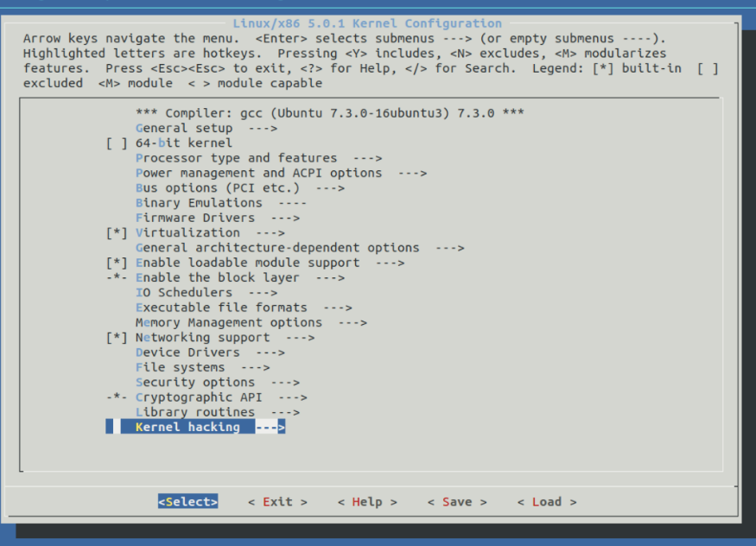The image size is (756, 546).
Task: Select the highlighted Kernel hacking entry
Action: coord(196,427)
